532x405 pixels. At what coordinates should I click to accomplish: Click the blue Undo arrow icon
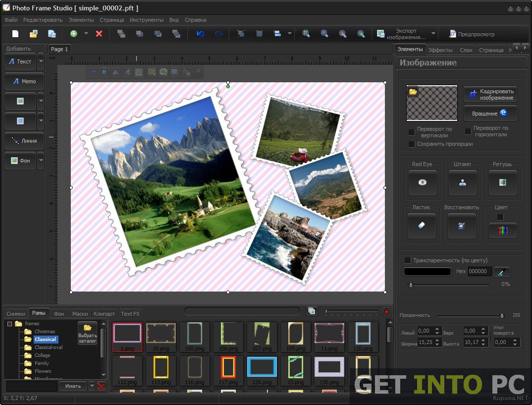[x=200, y=34]
